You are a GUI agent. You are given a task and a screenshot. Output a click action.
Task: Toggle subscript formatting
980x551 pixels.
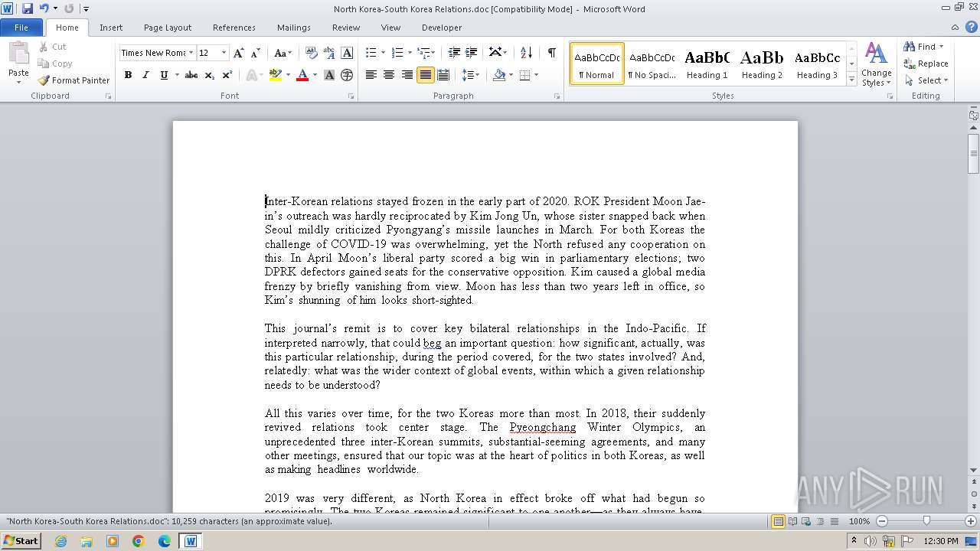click(210, 75)
